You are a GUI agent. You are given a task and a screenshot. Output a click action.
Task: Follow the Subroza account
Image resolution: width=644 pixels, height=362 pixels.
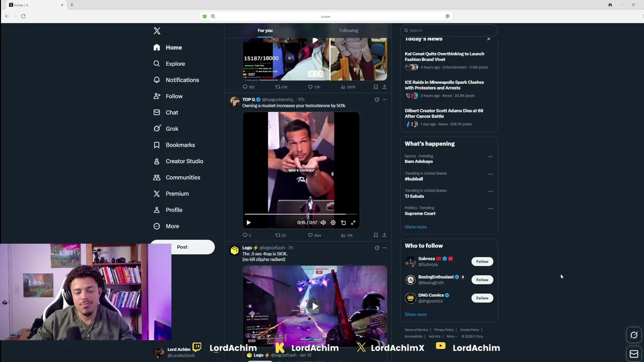(482, 261)
